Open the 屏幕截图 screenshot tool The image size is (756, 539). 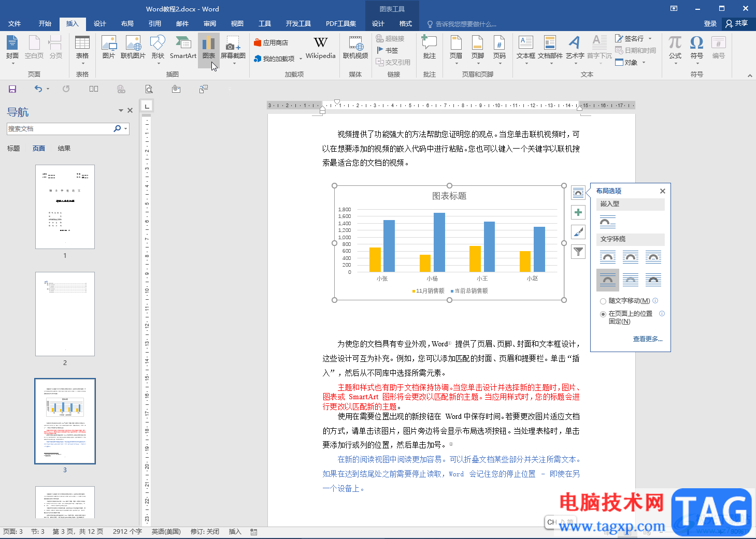point(233,48)
